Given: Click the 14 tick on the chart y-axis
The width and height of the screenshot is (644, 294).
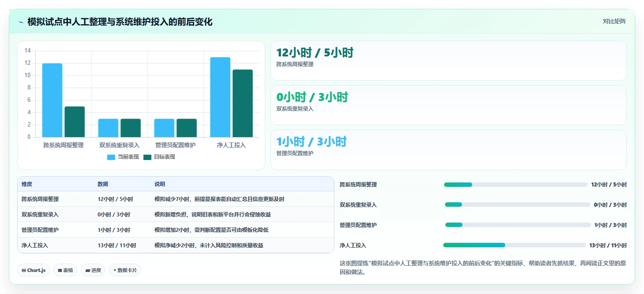Looking at the screenshot, I should (x=27, y=51).
